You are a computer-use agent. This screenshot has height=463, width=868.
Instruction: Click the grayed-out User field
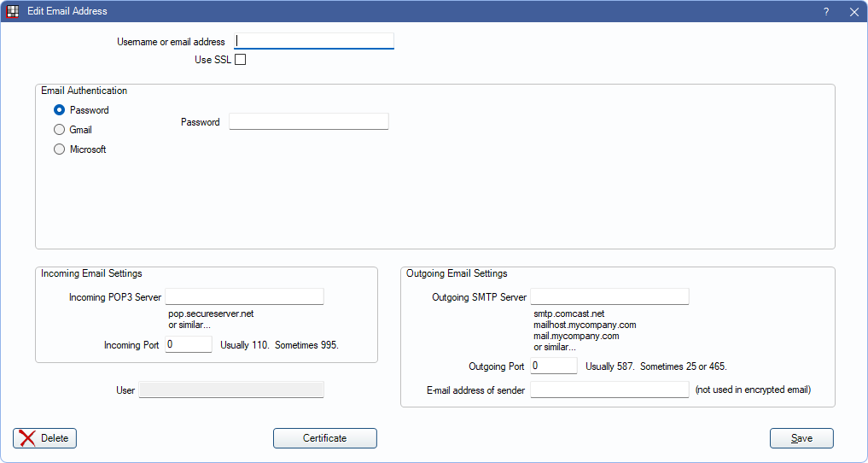[x=231, y=390]
